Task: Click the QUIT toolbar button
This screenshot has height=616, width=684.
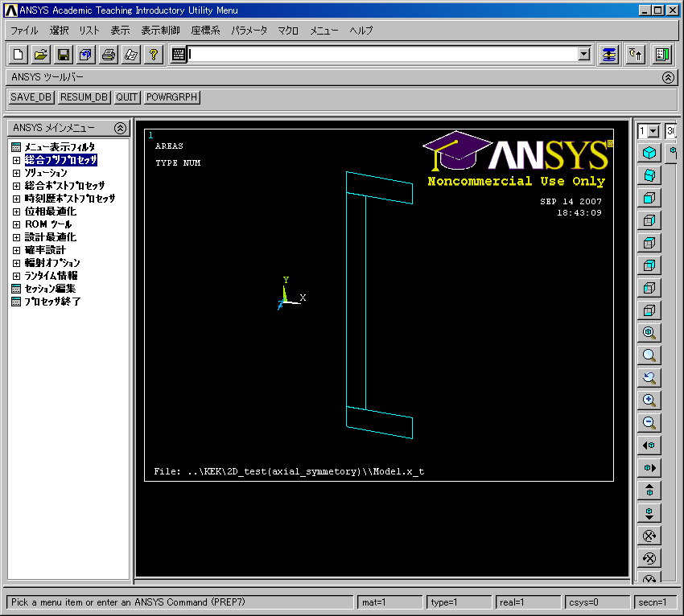Action: click(126, 97)
